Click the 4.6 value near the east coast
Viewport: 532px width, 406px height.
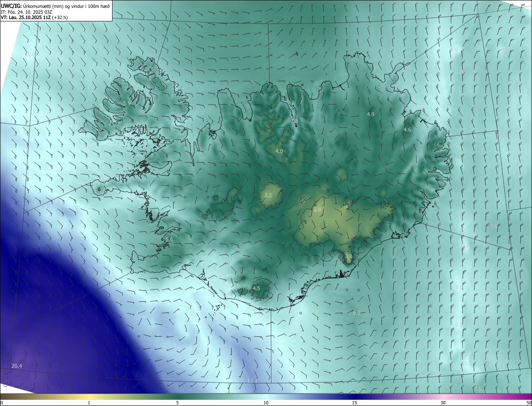tap(407, 130)
